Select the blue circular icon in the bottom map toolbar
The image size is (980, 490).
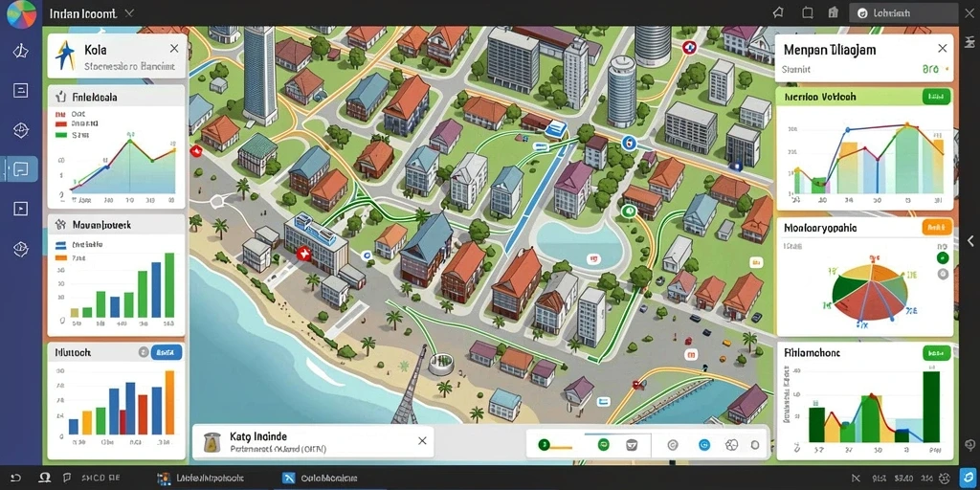coord(704,445)
